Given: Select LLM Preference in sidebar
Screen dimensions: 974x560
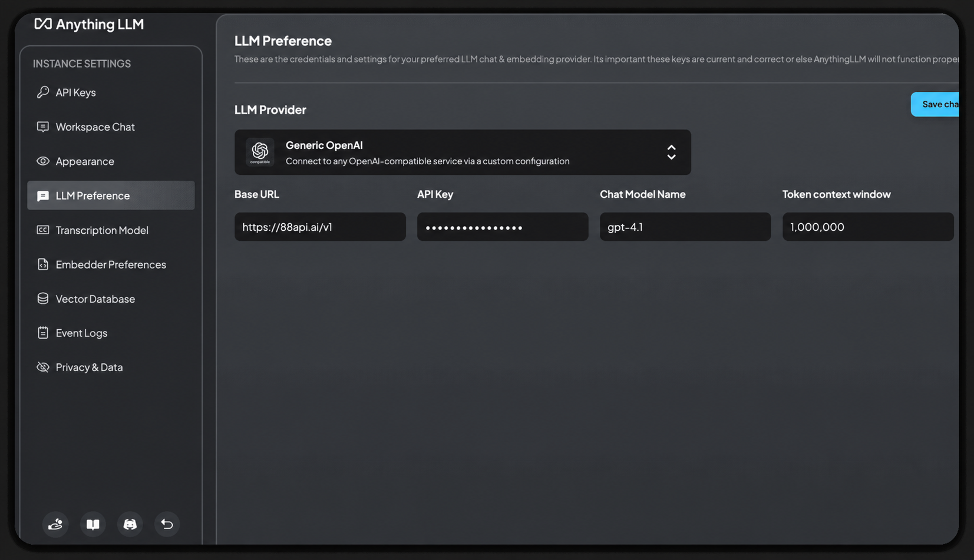Looking at the screenshot, I should point(111,195).
